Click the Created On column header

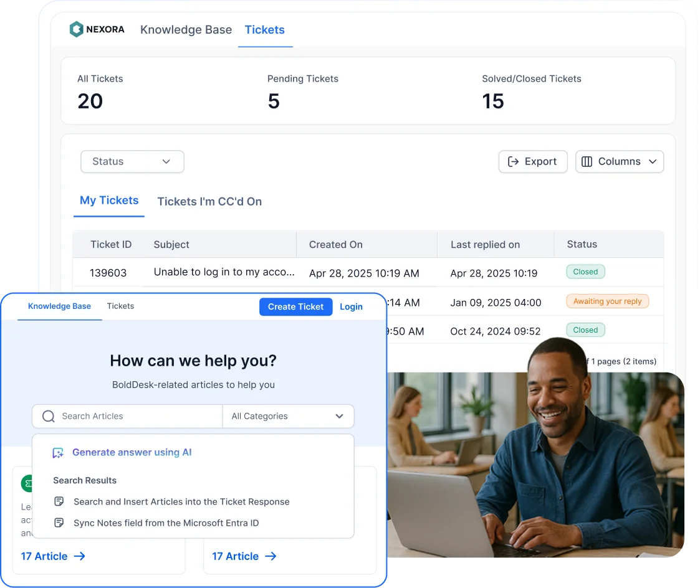point(336,244)
